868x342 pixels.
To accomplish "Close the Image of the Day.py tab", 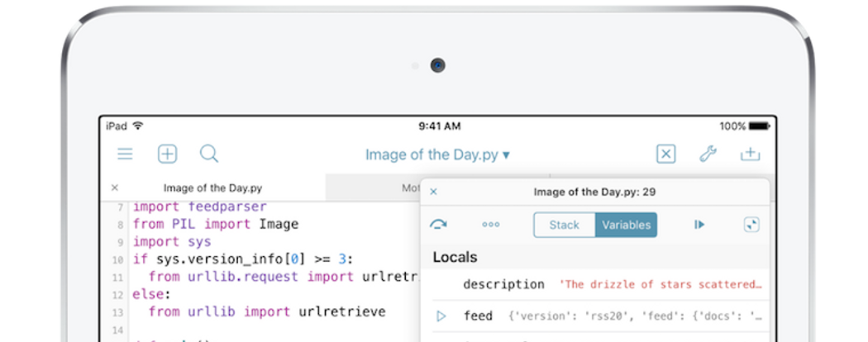I will pos(115,188).
